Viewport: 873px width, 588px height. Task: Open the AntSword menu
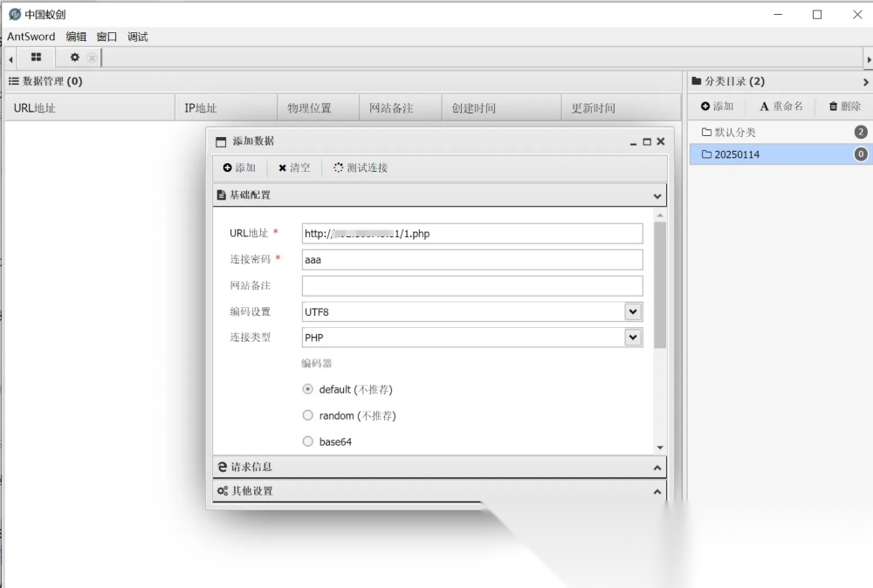31,37
